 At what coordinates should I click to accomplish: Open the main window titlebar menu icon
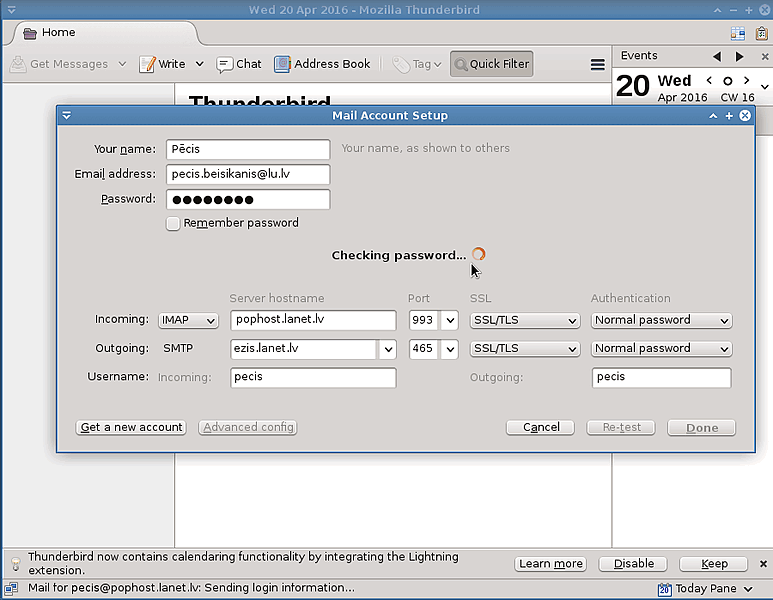pos(11,9)
